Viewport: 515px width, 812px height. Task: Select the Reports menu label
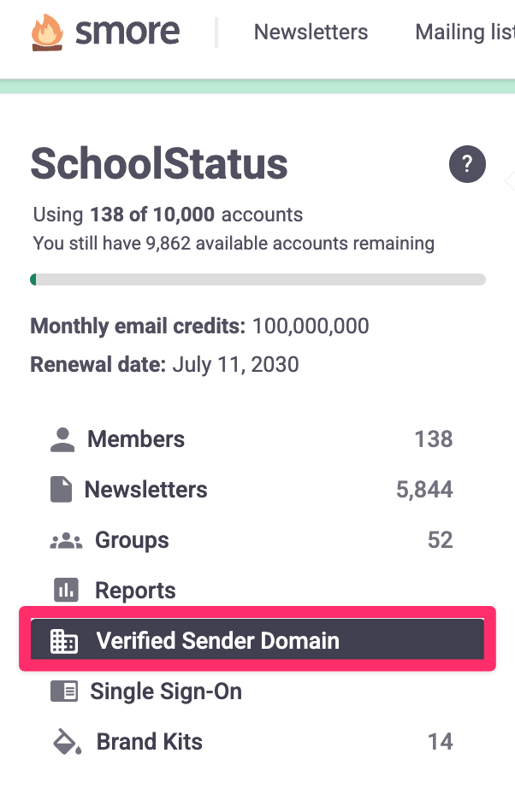point(135,591)
